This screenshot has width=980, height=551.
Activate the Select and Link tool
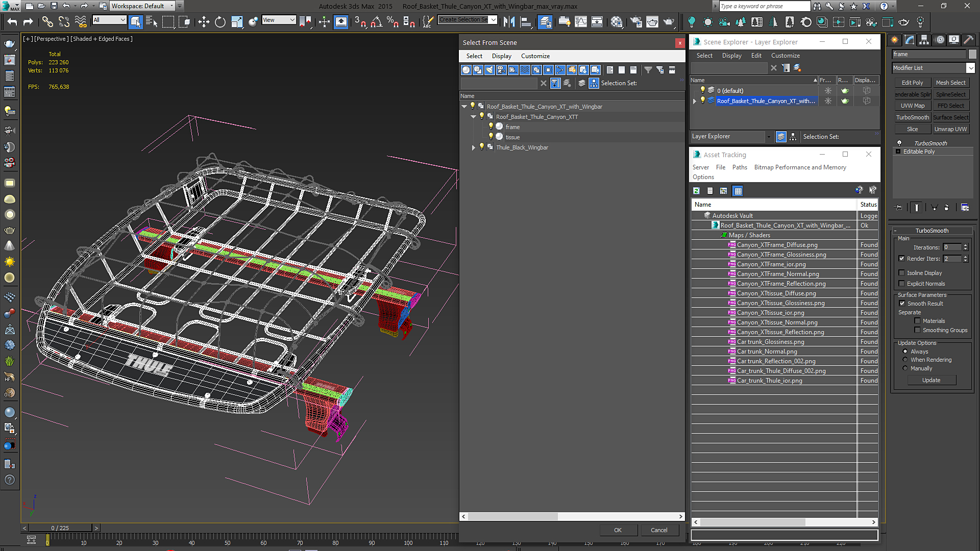click(x=47, y=21)
